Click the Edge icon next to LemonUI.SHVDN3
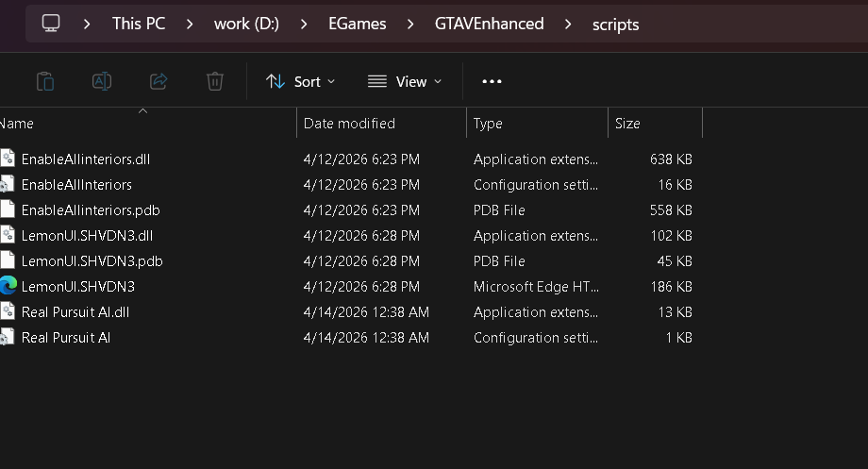Screen dimensions: 868x469 pos(8,286)
